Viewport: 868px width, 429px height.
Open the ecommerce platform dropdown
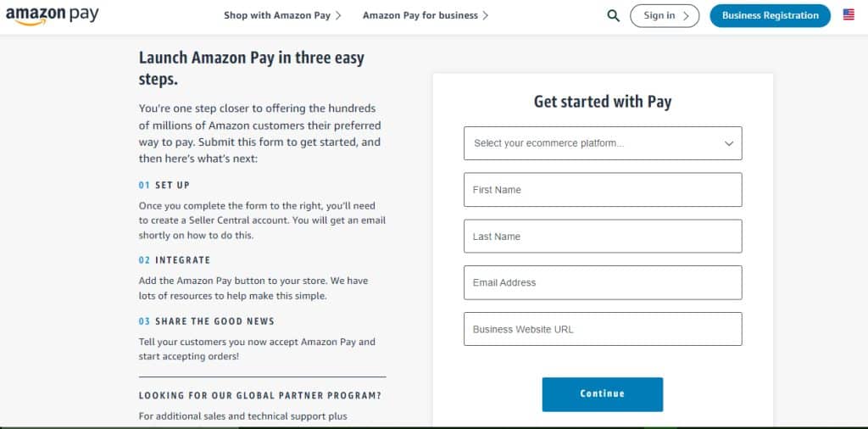pos(593,143)
